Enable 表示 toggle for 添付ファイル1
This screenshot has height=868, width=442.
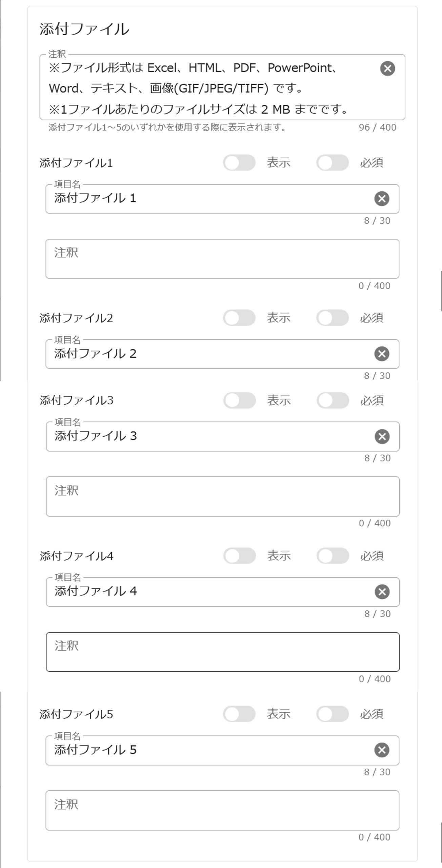(239, 163)
